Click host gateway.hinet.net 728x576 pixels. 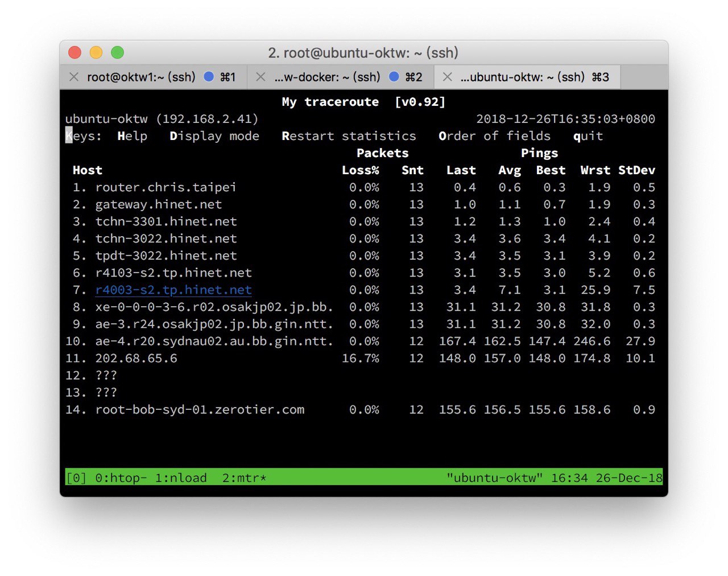tap(158, 205)
